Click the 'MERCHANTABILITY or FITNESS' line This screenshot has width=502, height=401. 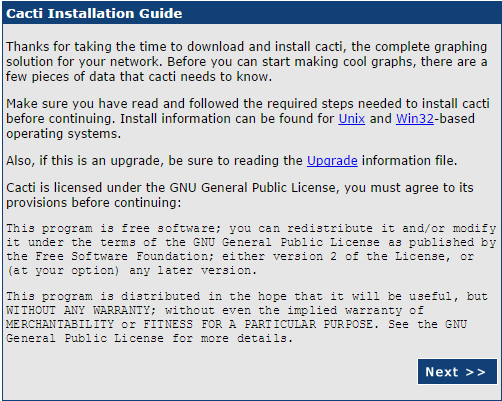pos(236,324)
